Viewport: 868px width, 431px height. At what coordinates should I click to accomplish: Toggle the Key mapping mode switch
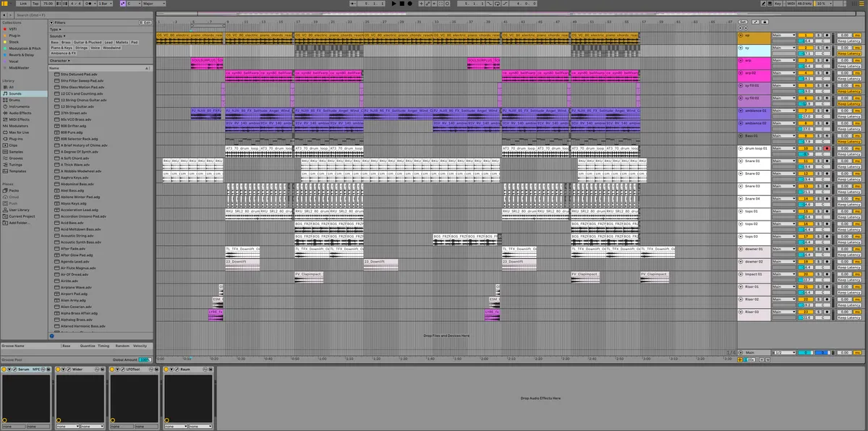click(778, 4)
